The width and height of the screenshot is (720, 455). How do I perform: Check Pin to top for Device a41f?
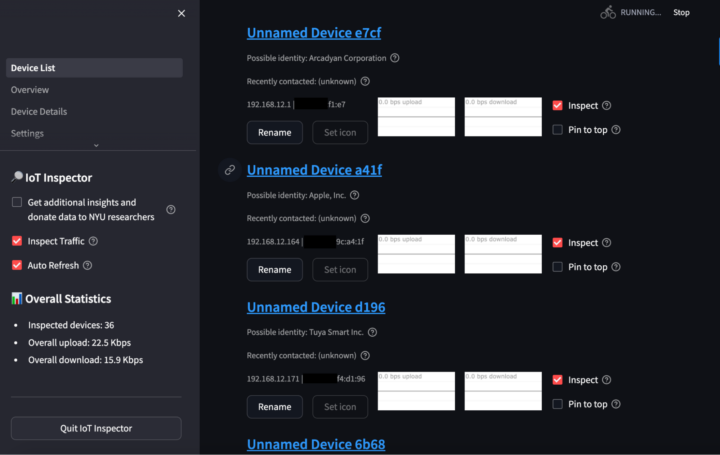[x=558, y=267]
